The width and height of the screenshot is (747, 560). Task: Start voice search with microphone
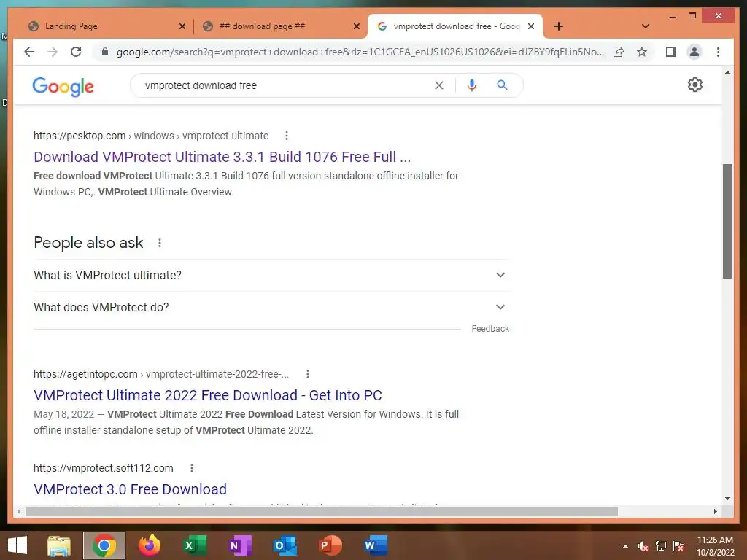click(x=472, y=85)
